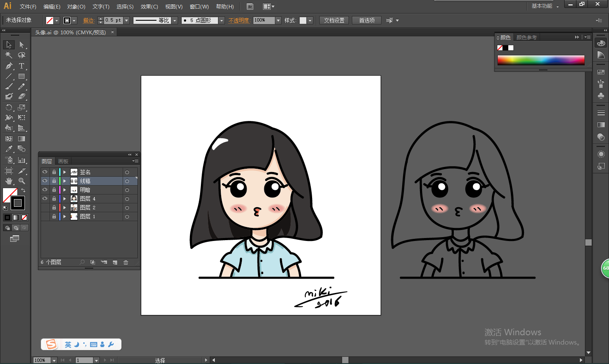Show the 图层 2 layer visibility box

(45, 208)
